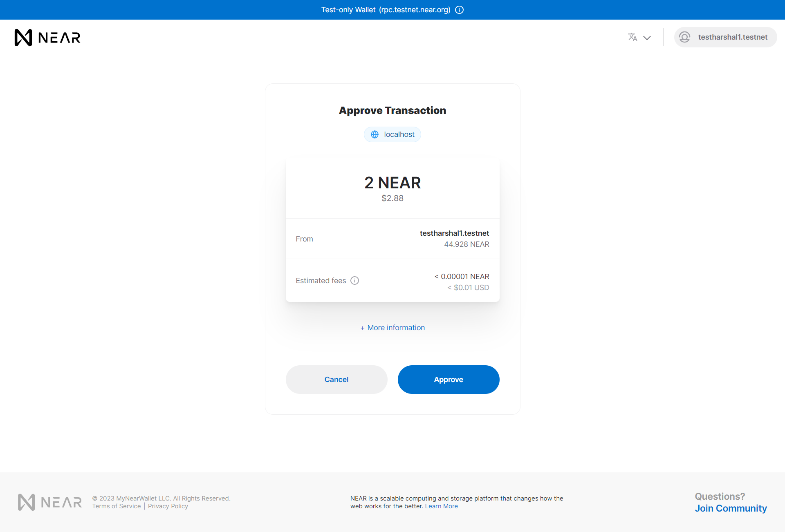Click the account avatar icon
The image size is (785, 532).
click(x=685, y=37)
